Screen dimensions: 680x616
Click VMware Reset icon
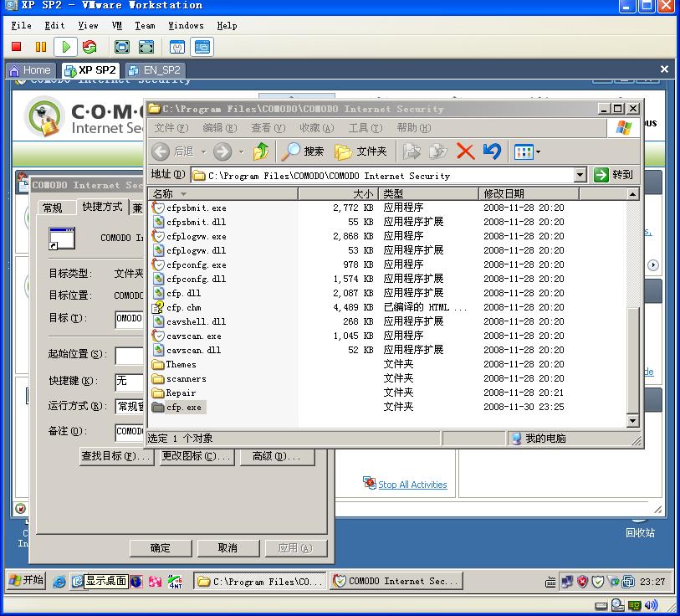[x=89, y=47]
